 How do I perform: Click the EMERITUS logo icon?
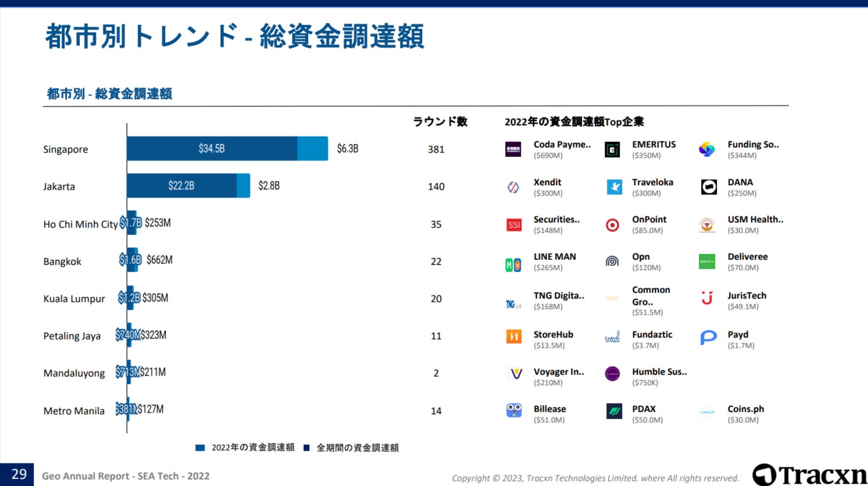(x=612, y=149)
